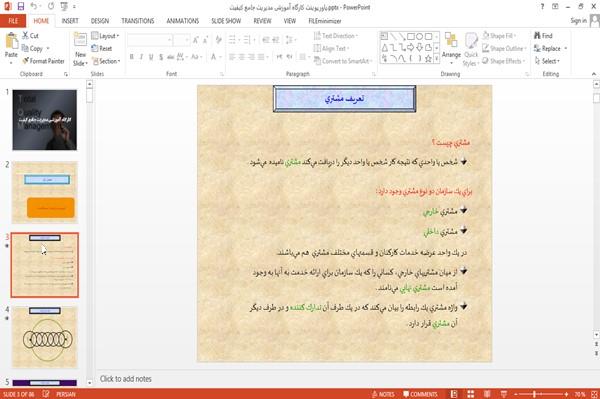Click the zoom slider handle
The image size is (600, 399).
534,394
